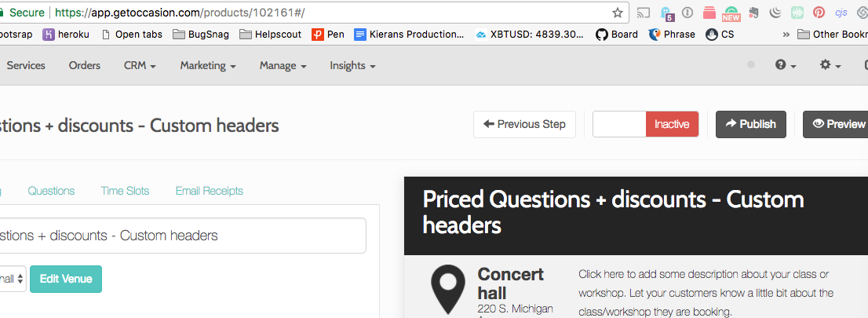The image size is (868, 318).
Task: Click the Chromecast cast icon
Action: point(644,13)
